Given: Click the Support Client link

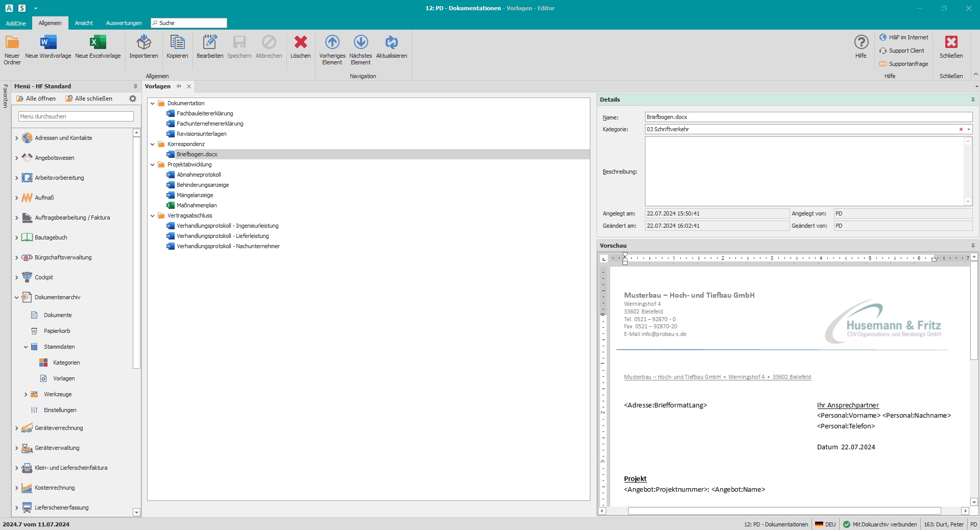Looking at the screenshot, I should point(906,51).
